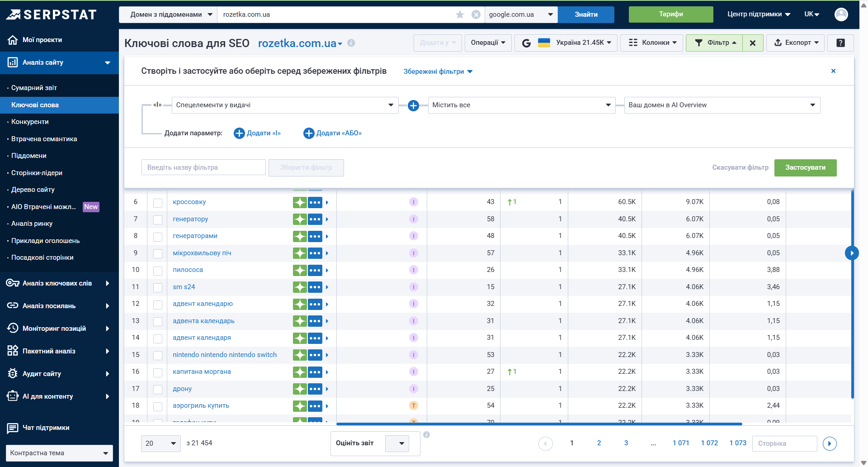Select the checkbox for sm s24 keyword
The image size is (868, 467).
[158, 287]
